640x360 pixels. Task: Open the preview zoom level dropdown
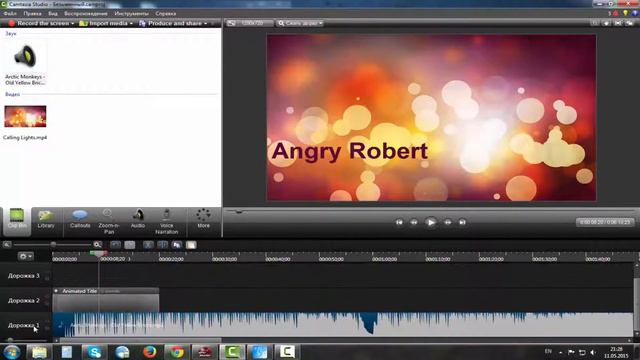click(300, 23)
